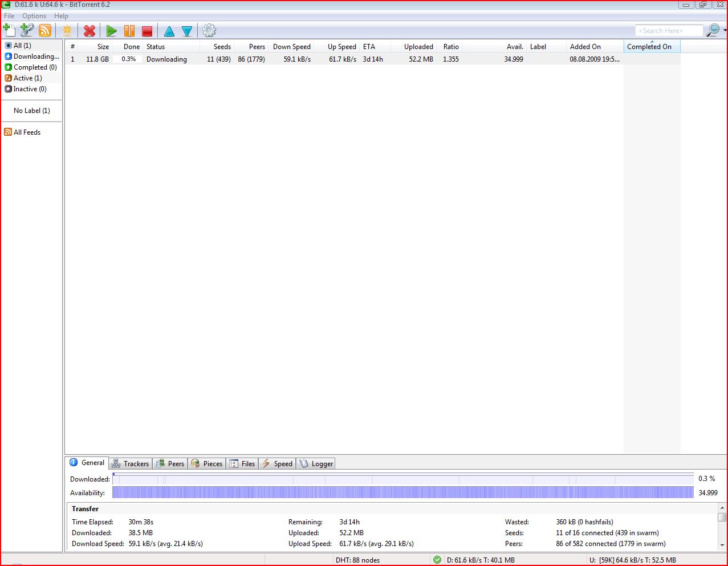This screenshot has width=728, height=566.
Task: Sort by the Status column header
Action: tap(171, 47)
